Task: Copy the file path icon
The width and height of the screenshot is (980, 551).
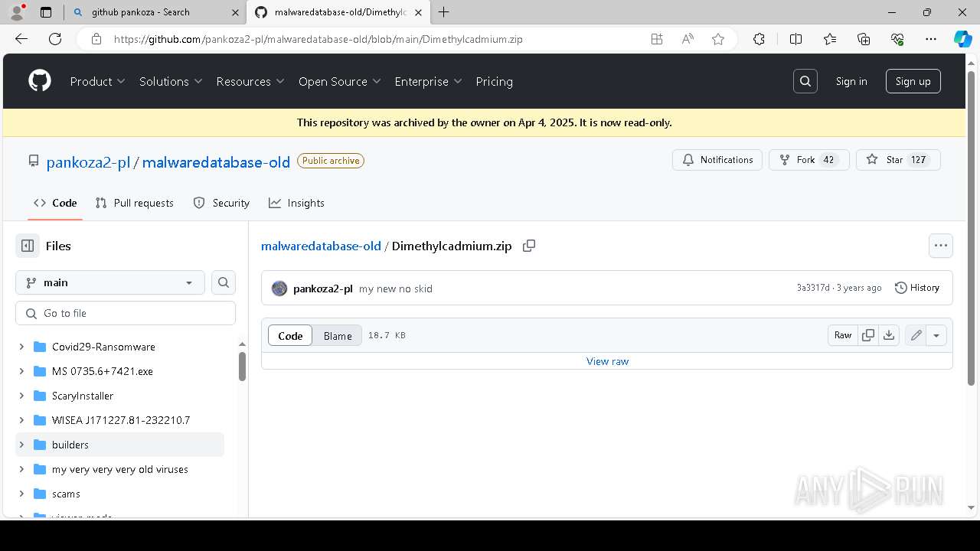Action: (529, 246)
